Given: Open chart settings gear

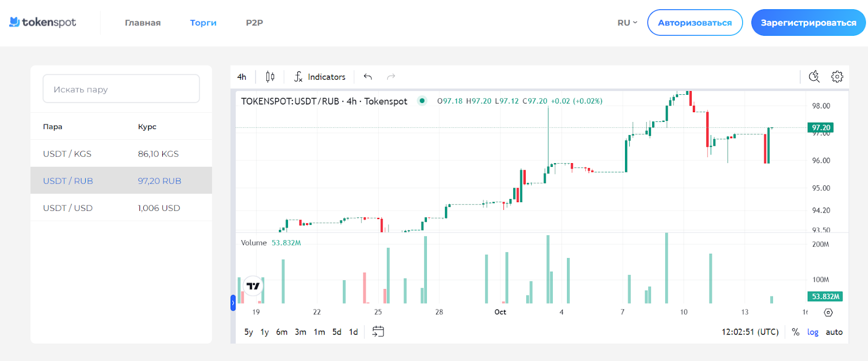Looking at the screenshot, I should click(x=837, y=76).
